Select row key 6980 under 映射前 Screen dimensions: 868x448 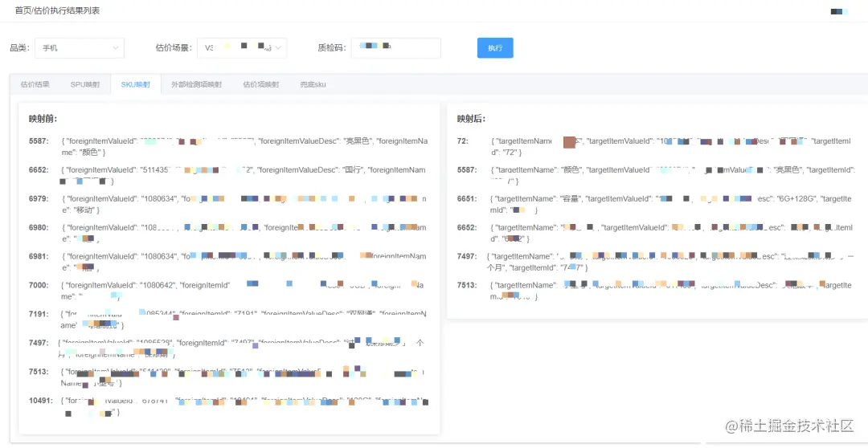tap(39, 227)
